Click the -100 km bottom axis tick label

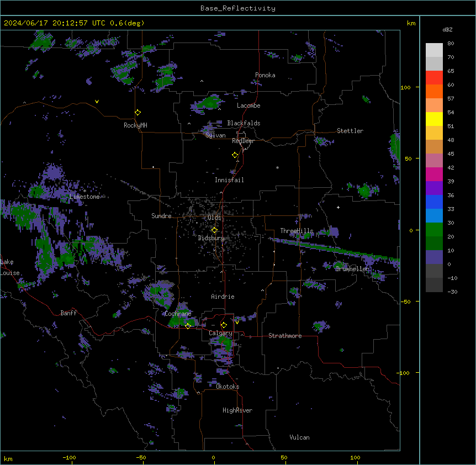coord(69,457)
